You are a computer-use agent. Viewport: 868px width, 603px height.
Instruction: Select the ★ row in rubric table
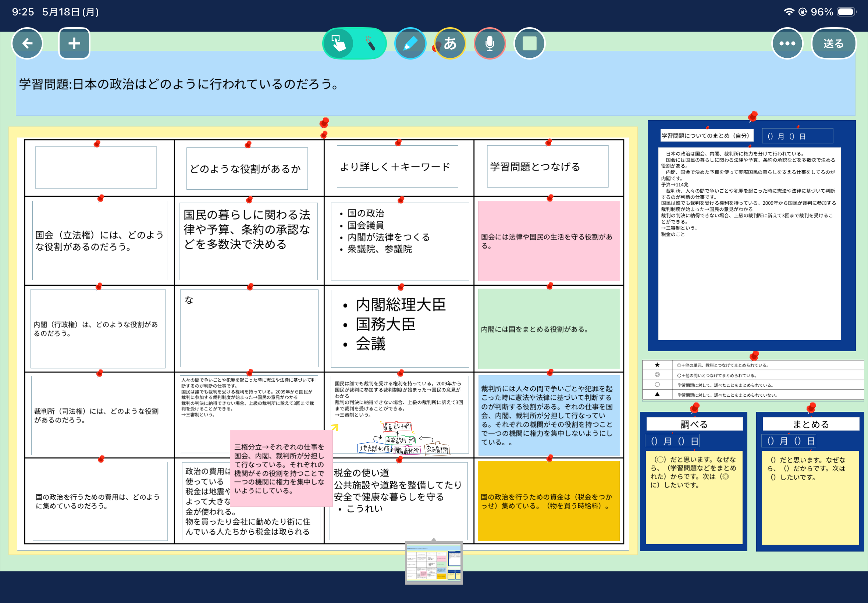pyautogui.click(x=753, y=365)
